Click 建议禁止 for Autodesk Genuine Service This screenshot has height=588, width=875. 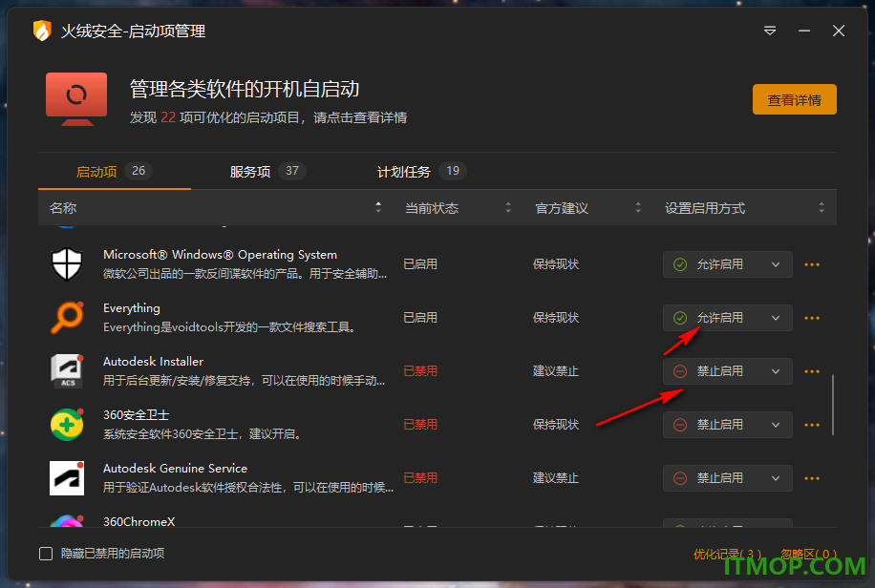556,478
